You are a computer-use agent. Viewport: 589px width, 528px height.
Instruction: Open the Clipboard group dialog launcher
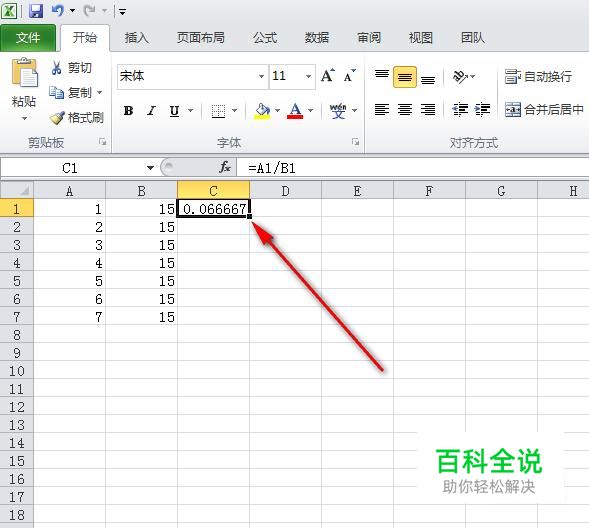point(103,142)
